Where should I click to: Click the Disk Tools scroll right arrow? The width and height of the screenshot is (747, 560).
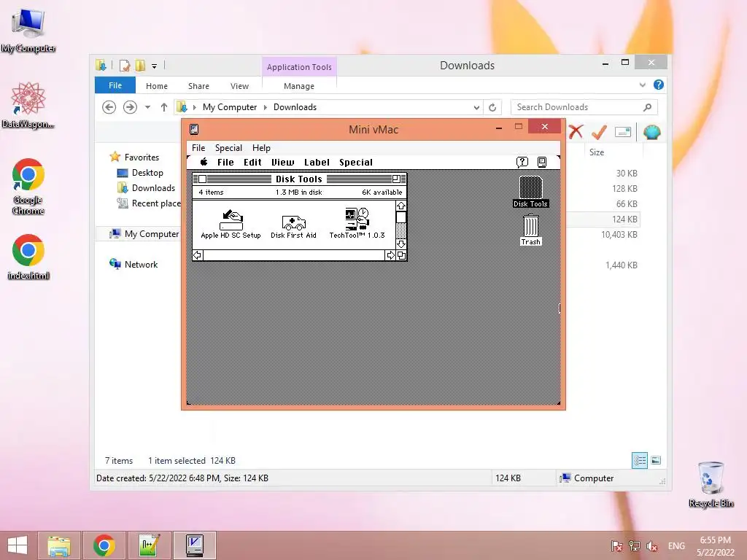[391, 255]
